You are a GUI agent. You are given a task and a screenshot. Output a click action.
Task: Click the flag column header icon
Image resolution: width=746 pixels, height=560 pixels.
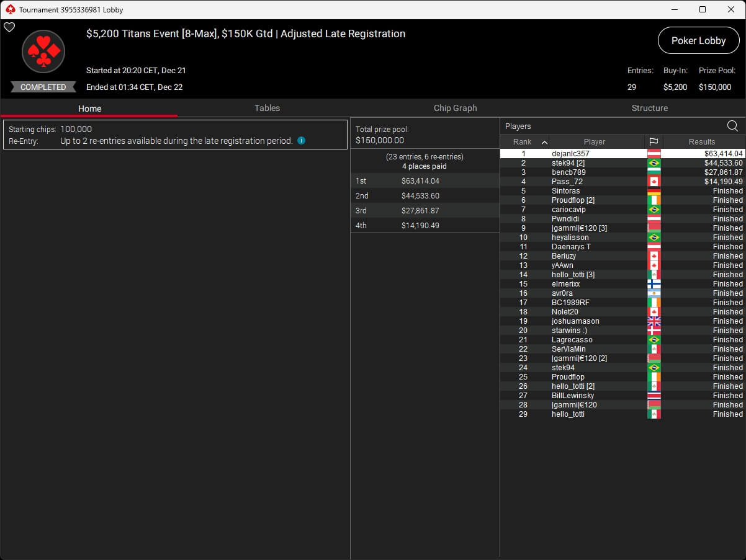click(654, 142)
